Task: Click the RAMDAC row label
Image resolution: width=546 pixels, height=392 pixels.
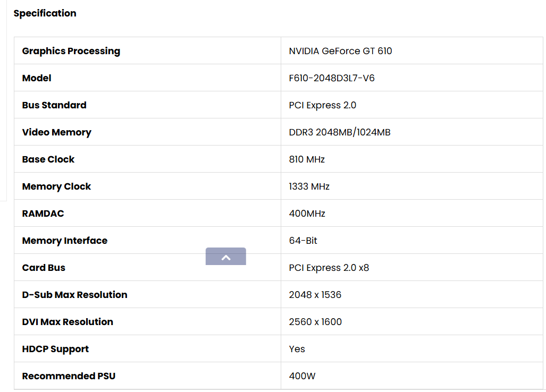Action: (x=43, y=214)
